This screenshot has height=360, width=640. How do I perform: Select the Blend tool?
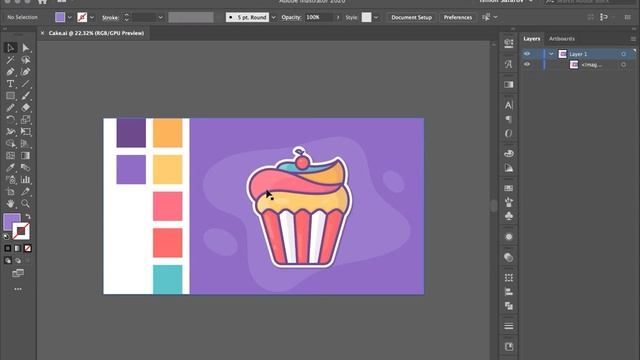pyautogui.click(x=26, y=167)
